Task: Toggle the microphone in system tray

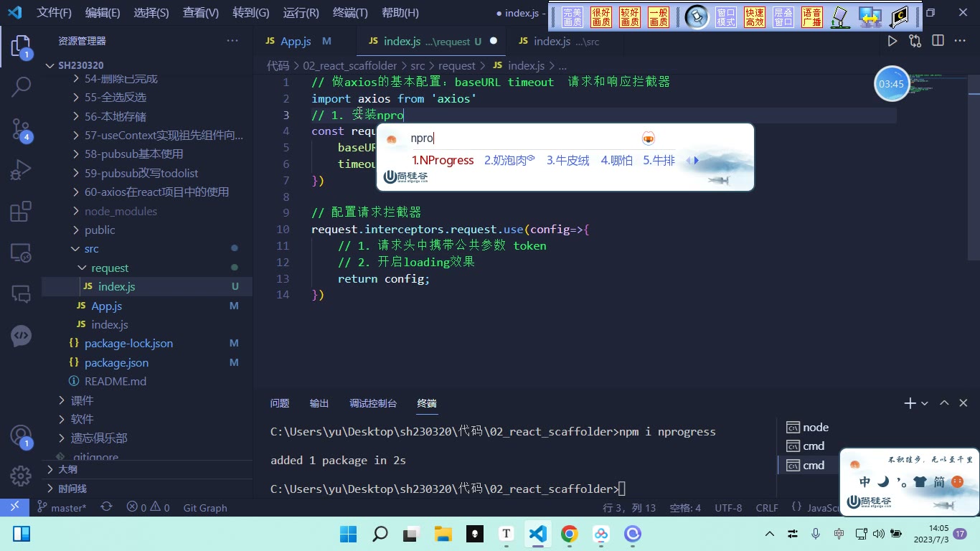Action: point(816,534)
